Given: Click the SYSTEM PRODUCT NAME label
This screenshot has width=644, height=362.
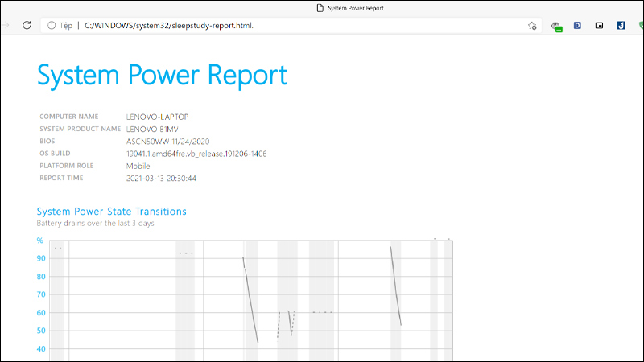Looking at the screenshot, I should point(80,129).
